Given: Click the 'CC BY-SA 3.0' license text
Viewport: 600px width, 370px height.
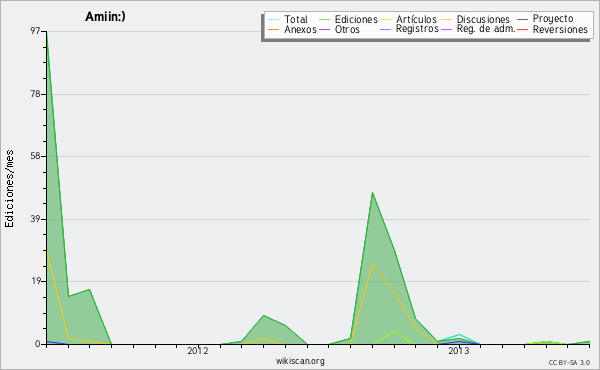Looking at the screenshot, I should point(569,362).
